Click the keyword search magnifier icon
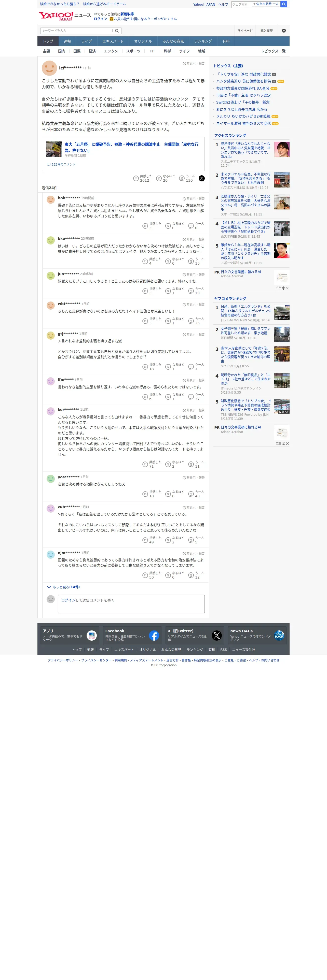 coord(117,31)
